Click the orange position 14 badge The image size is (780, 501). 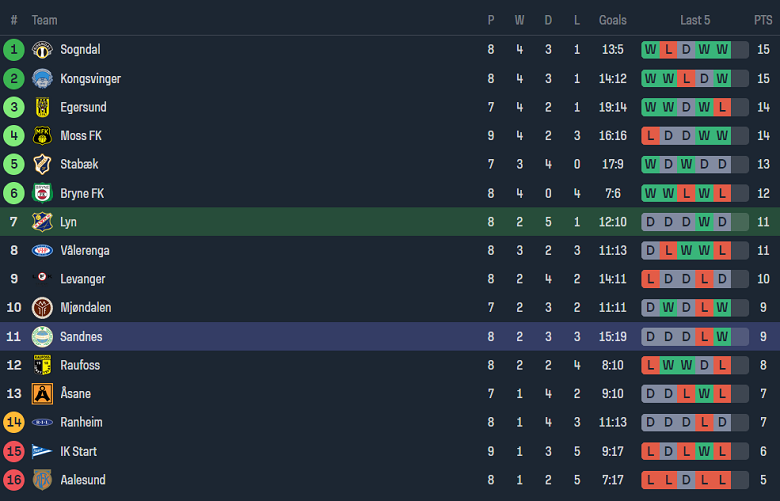click(14, 423)
